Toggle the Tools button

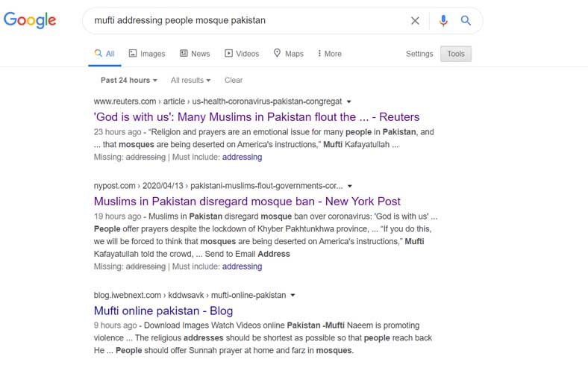(x=456, y=54)
